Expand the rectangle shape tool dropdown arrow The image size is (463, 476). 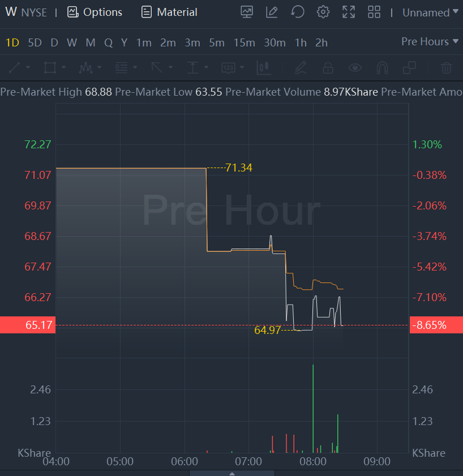[63, 68]
